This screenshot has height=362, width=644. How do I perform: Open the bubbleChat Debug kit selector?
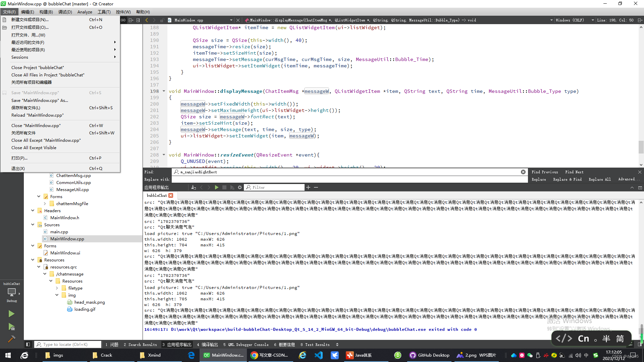click(x=12, y=292)
